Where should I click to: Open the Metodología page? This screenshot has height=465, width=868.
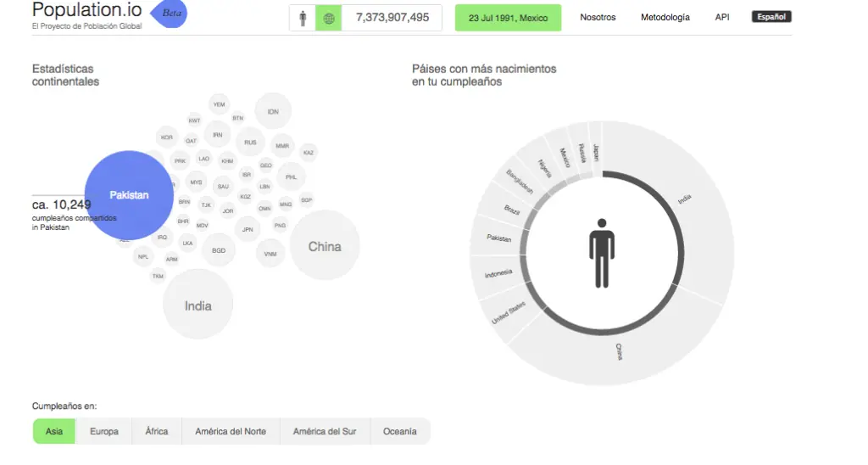click(665, 17)
